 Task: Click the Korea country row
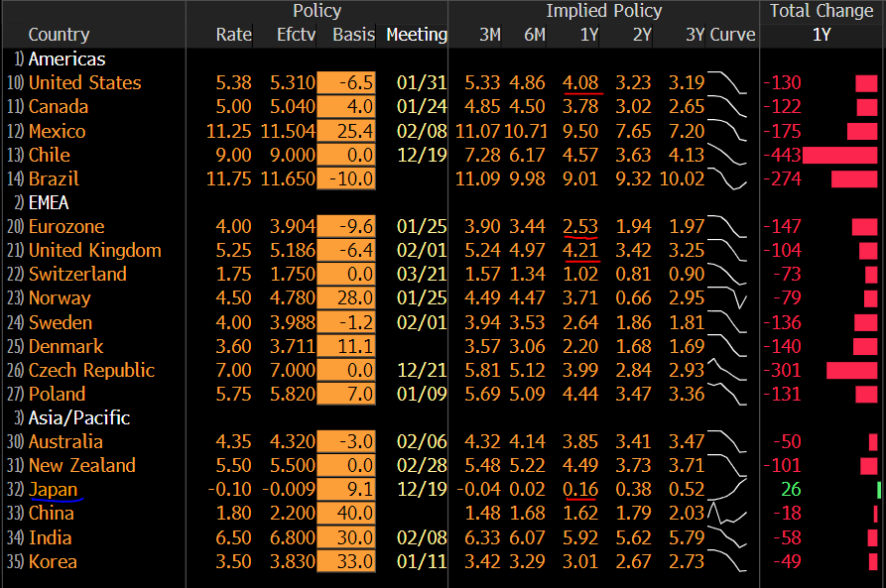point(53,561)
